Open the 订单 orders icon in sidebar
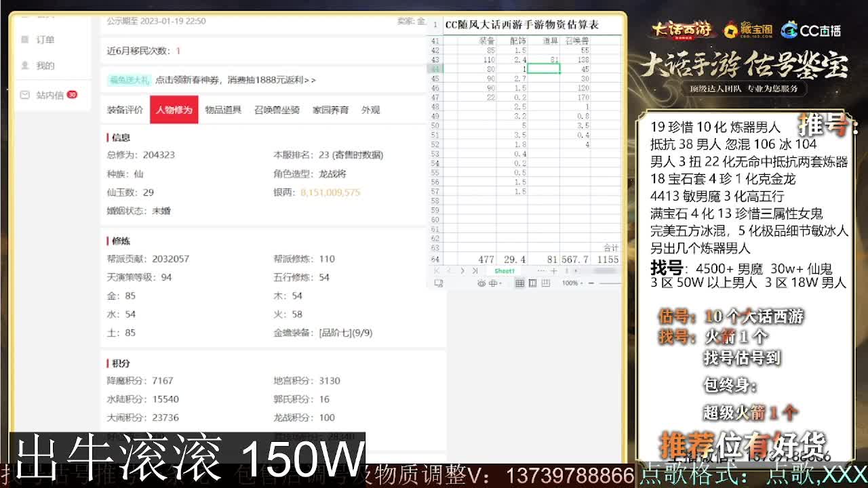 tap(25, 39)
